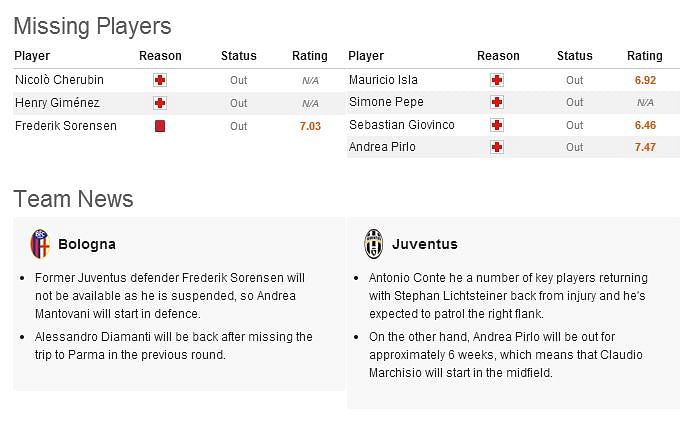Screen dimensions: 682x423
Task: Click the Bologna team name heading
Action: (87, 244)
